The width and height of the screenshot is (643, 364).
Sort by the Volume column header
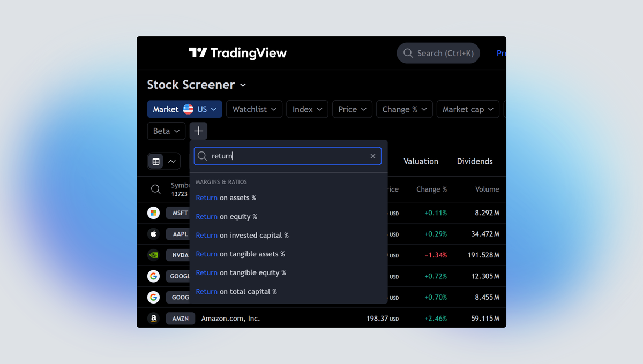click(x=487, y=189)
